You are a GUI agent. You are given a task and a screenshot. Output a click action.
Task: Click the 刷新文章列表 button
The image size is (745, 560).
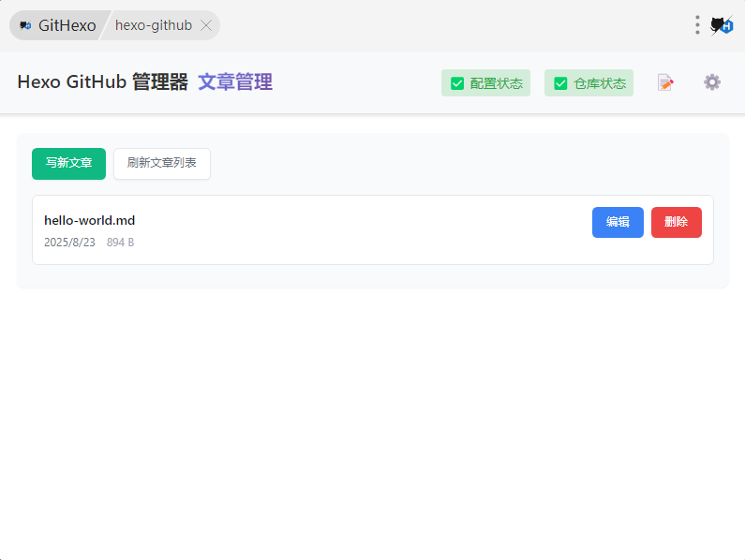[x=162, y=164]
